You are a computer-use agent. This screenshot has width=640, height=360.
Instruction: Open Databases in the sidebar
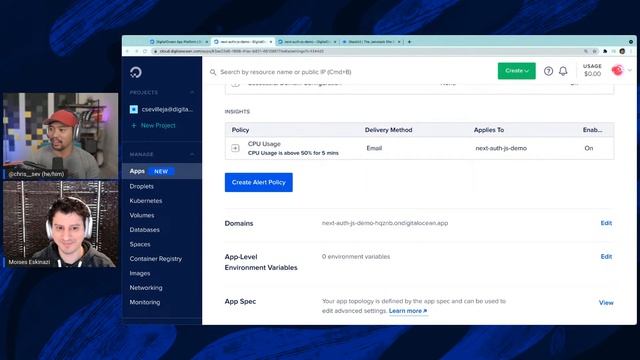pos(144,230)
